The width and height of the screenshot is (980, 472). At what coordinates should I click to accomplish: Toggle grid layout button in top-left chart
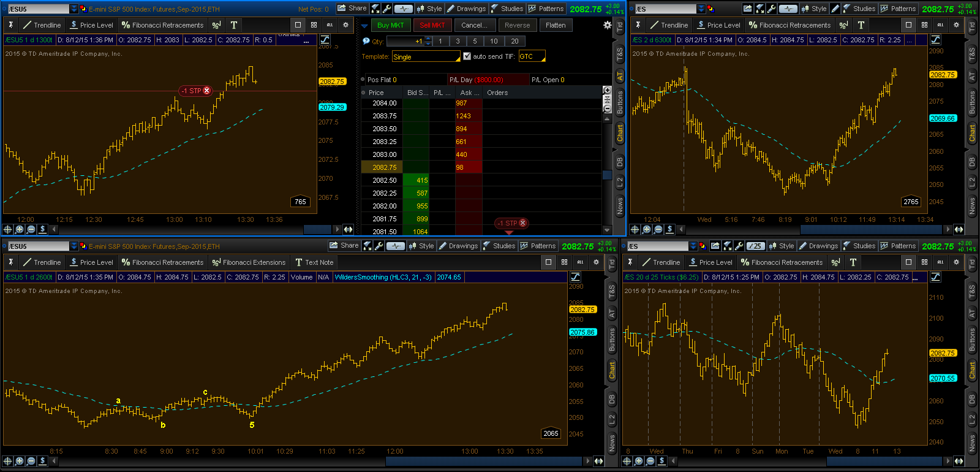(314, 25)
